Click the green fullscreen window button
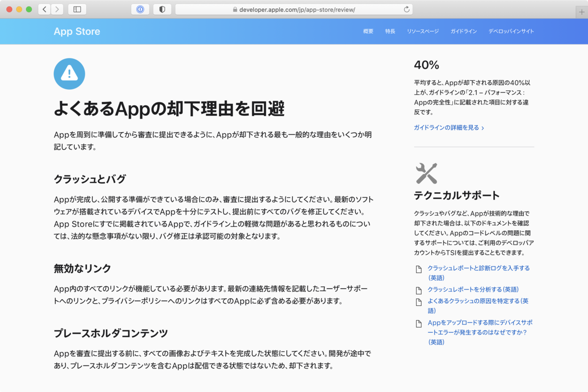Viewport: 588px width, 392px height. coord(29,9)
